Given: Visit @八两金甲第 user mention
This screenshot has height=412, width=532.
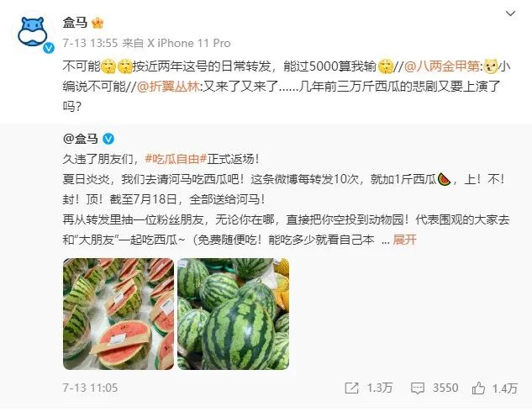Looking at the screenshot, I should pos(442,66).
